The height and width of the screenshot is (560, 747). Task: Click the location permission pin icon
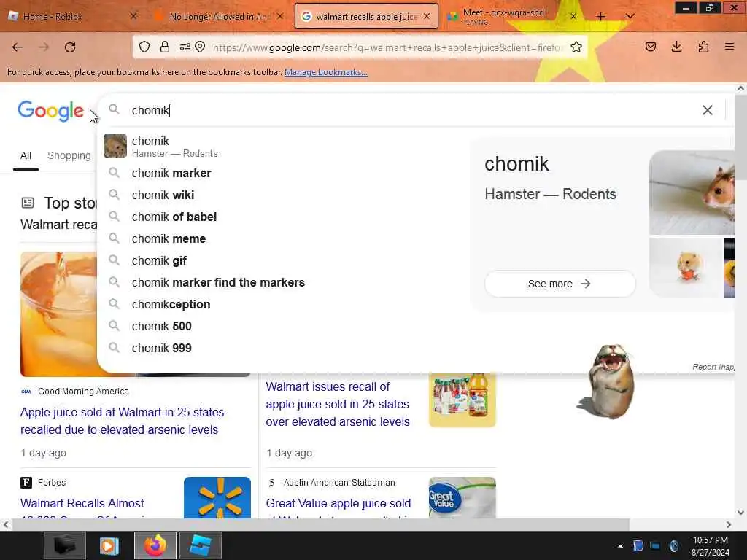[x=200, y=47]
